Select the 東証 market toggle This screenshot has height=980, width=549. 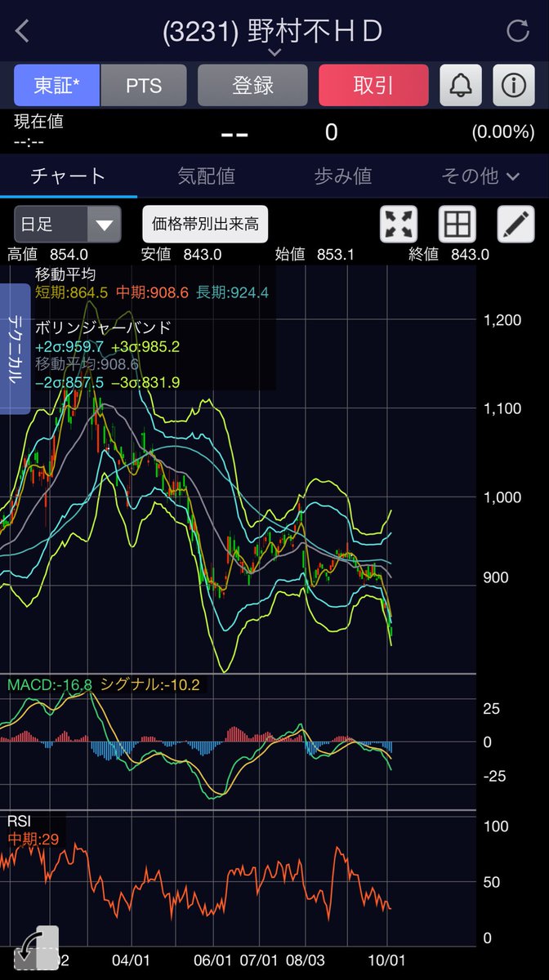click(x=57, y=85)
